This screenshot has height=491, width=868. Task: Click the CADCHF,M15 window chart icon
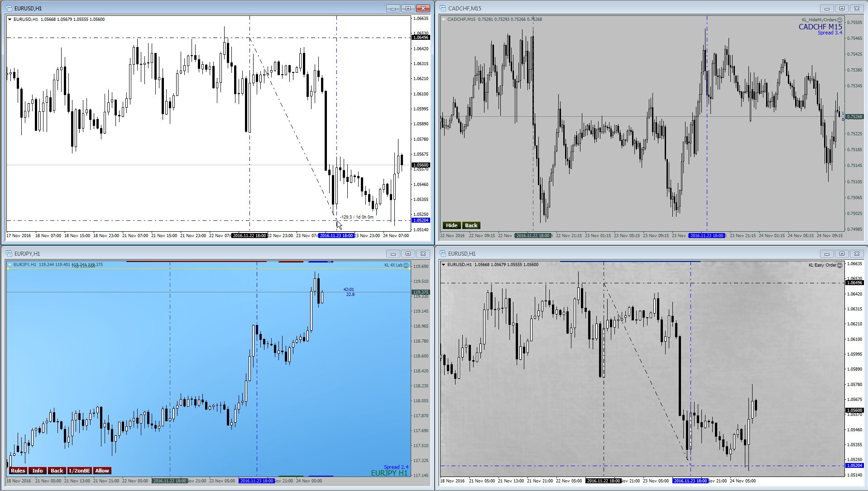(x=443, y=8)
